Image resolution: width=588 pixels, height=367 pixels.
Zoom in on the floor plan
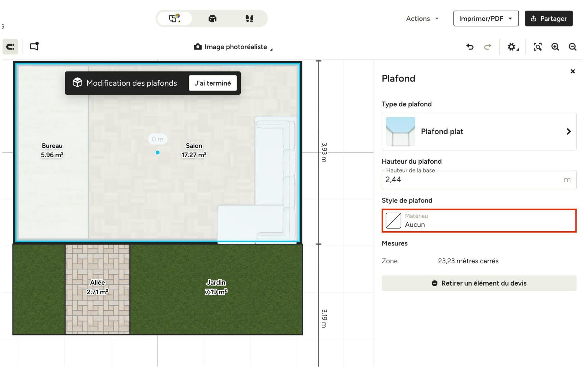coord(555,47)
